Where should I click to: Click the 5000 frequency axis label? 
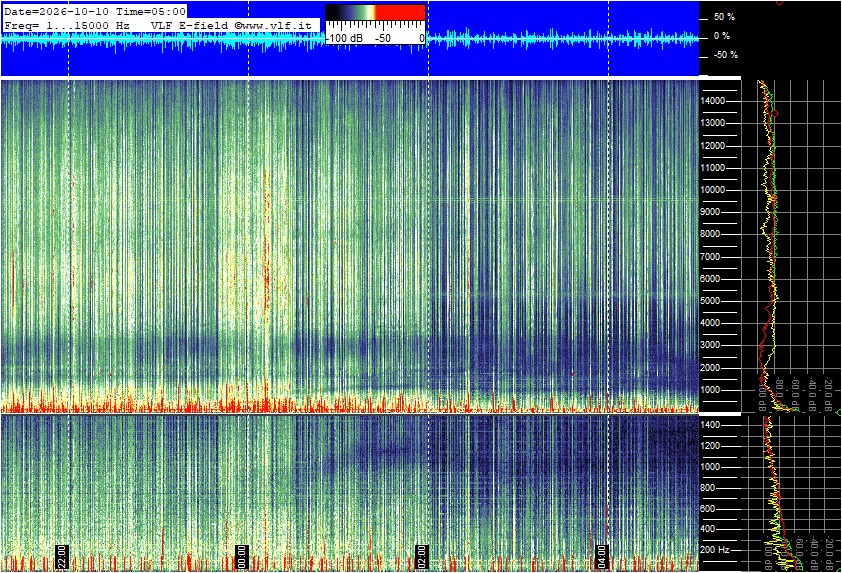(710, 301)
